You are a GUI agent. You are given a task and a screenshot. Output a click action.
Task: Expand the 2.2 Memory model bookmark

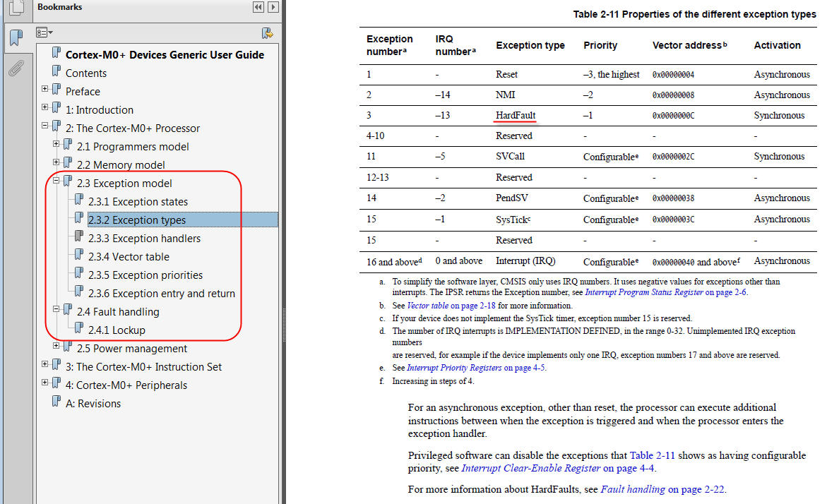click(56, 162)
